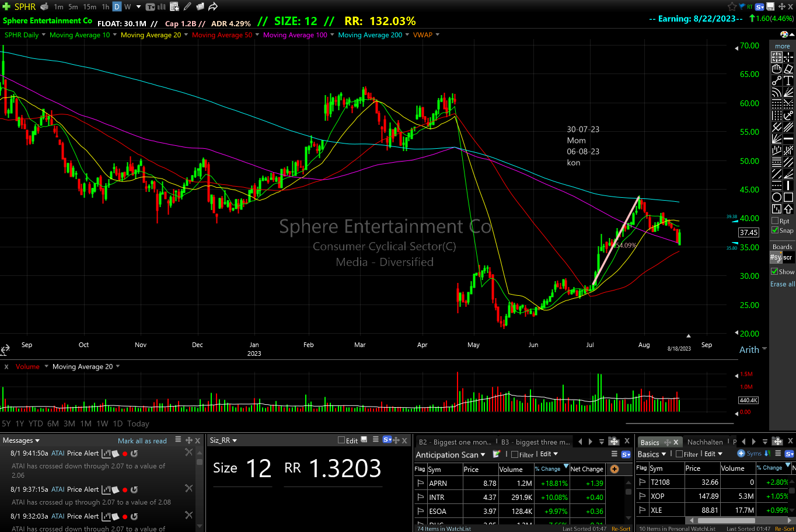The image size is (796, 532).
Task: Select the circle drawing tool
Action: click(777, 197)
